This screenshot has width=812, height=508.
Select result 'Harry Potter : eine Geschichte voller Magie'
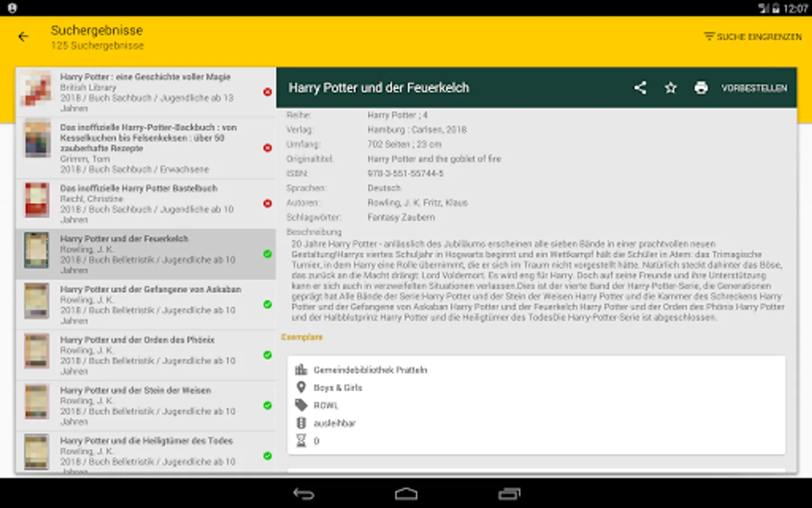pyautogui.click(x=145, y=92)
